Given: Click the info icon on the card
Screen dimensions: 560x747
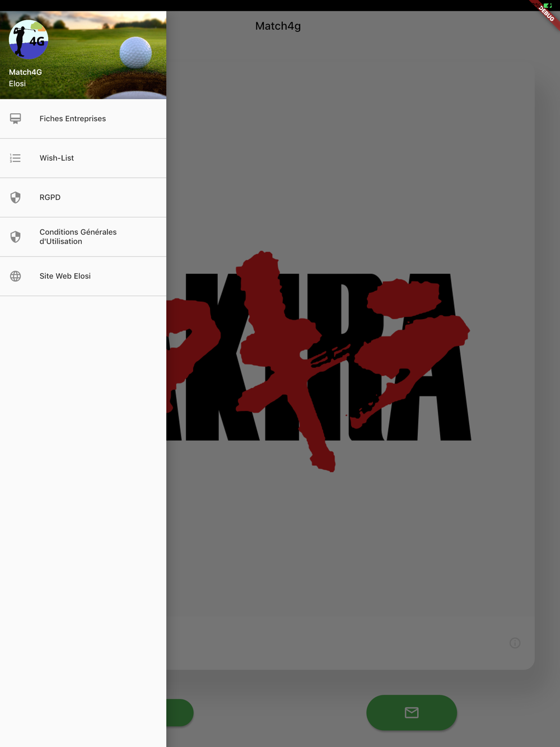Looking at the screenshot, I should [x=515, y=643].
